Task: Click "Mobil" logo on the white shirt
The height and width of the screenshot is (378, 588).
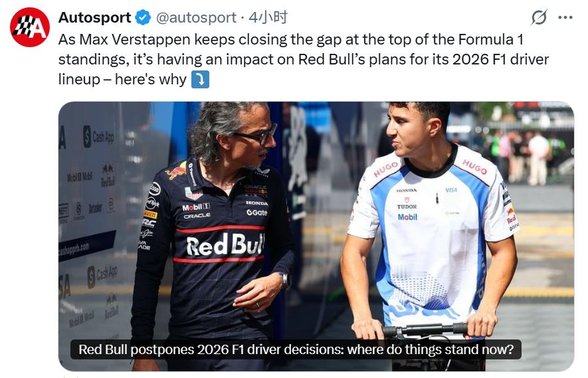Action: pos(407,217)
